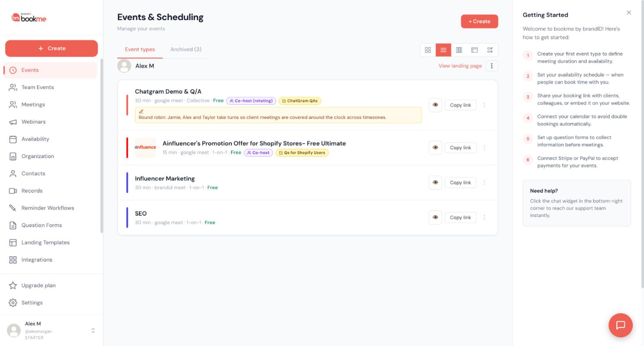Copy link for SEO event

pyautogui.click(x=460, y=217)
